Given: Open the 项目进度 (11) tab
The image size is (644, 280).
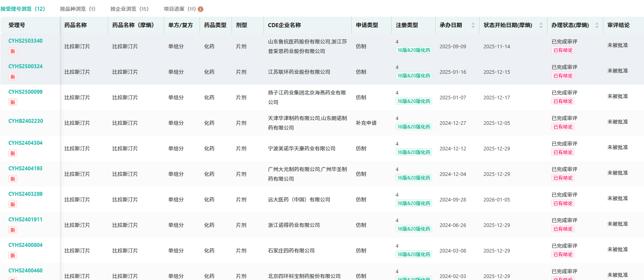Looking at the screenshot, I should tap(180, 9).
